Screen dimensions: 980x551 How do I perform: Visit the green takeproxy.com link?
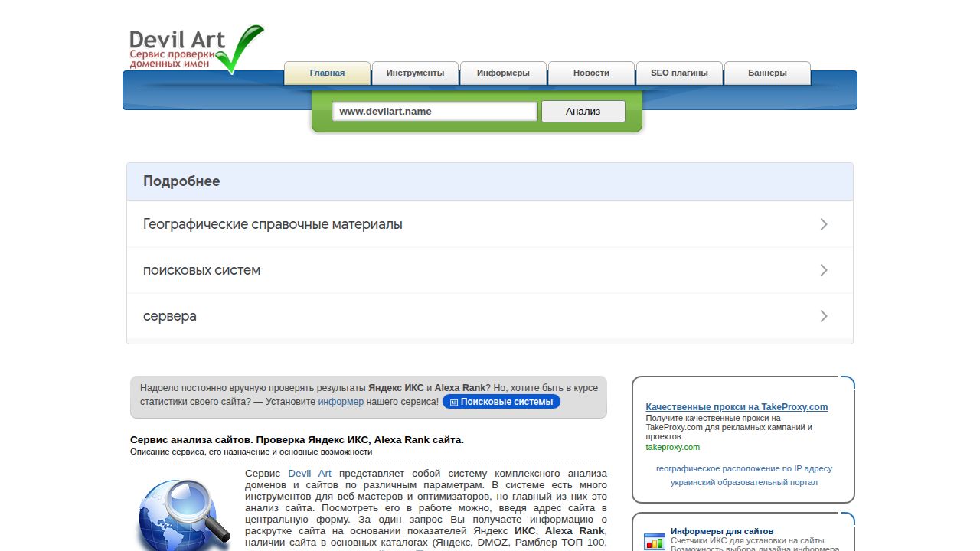tap(672, 447)
